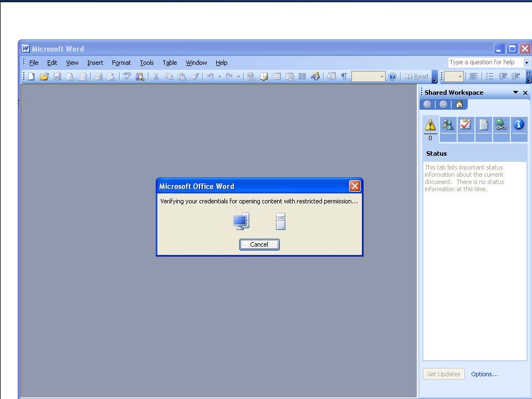This screenshot has width=532, height=399.
Task: Click the Undo arrow icon
Action: pyautogui.click(x=211, y=76)
